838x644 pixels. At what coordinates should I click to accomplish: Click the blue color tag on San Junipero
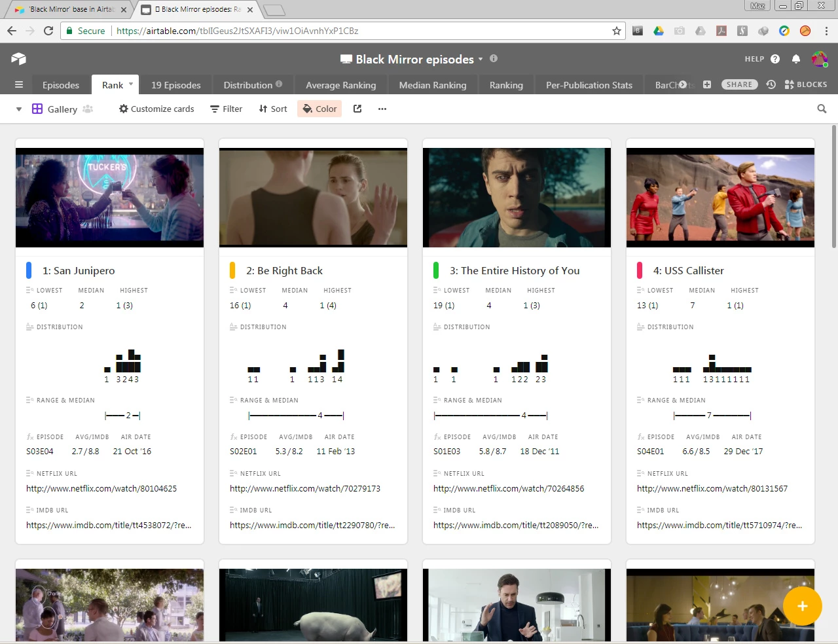[x=29, y=270]
